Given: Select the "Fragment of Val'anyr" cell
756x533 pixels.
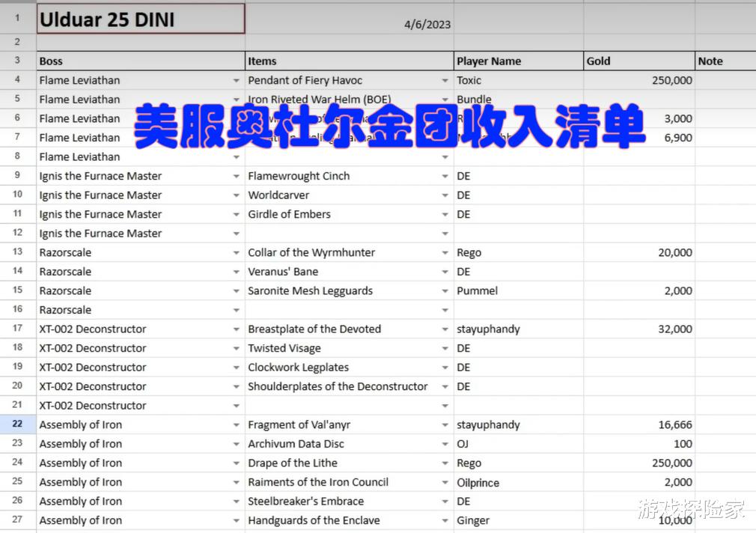Looking at the screenshot, I should (350, 425).
